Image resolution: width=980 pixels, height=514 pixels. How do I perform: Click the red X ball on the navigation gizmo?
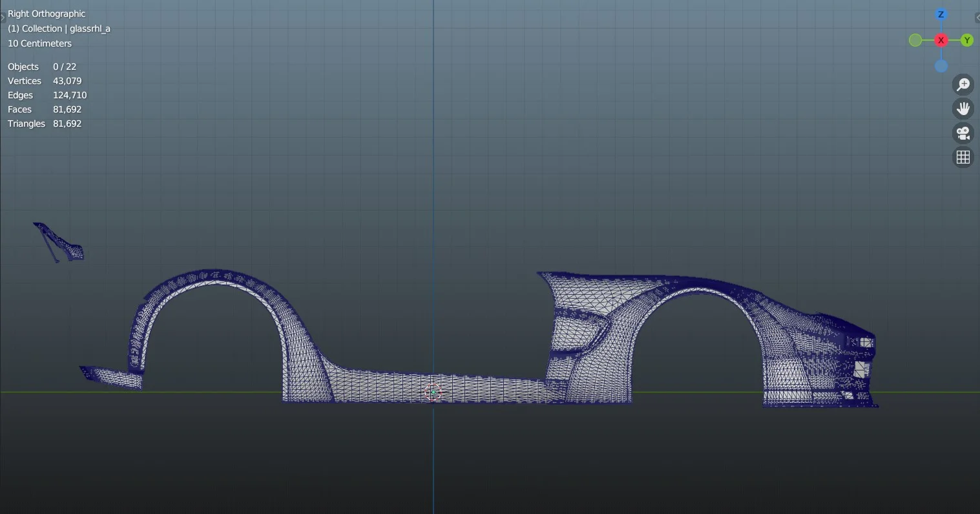click(x=941, y=39)
